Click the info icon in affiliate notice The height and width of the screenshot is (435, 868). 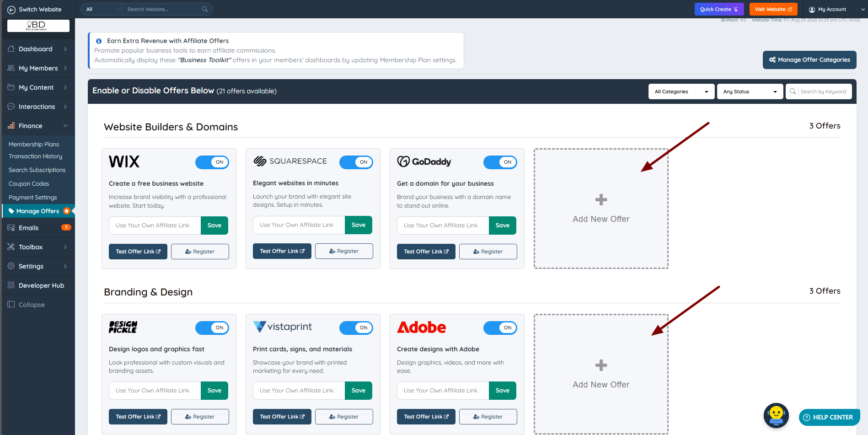98,41
